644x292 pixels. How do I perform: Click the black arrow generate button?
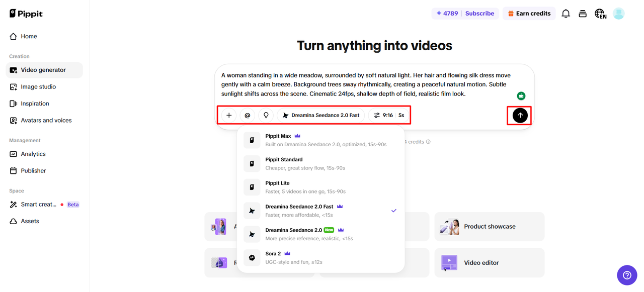(520, 115)
